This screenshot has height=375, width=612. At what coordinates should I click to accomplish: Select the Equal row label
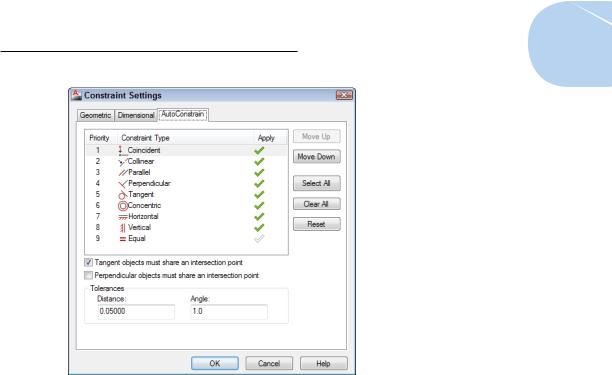(x=137, y=238)
